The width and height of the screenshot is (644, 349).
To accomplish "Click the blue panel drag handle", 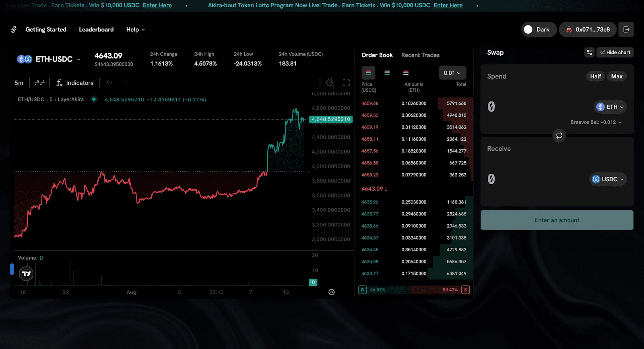I will [x=12, y=269].
